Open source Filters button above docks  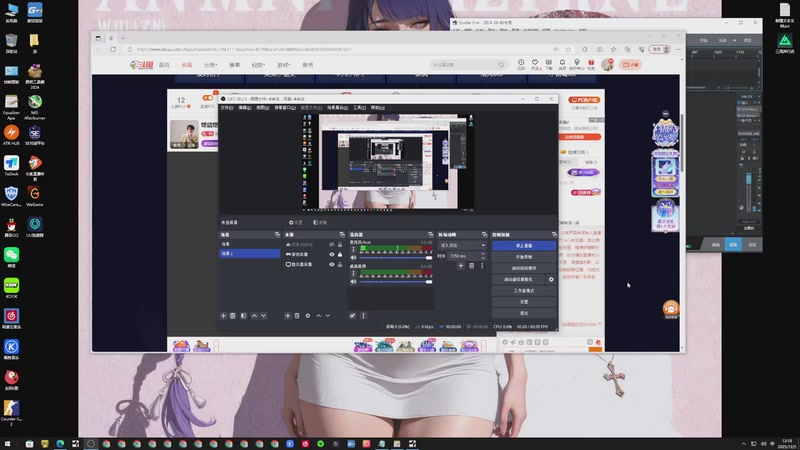[320, 222]
